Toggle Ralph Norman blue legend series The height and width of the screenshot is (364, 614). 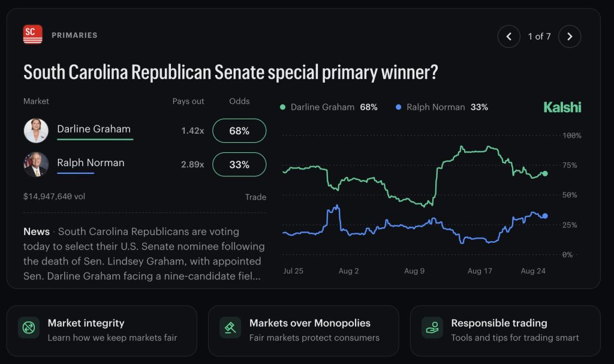point(442,107)
